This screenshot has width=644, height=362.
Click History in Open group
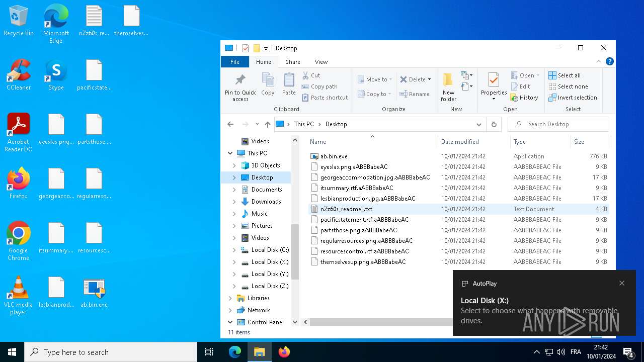[524, 98]
